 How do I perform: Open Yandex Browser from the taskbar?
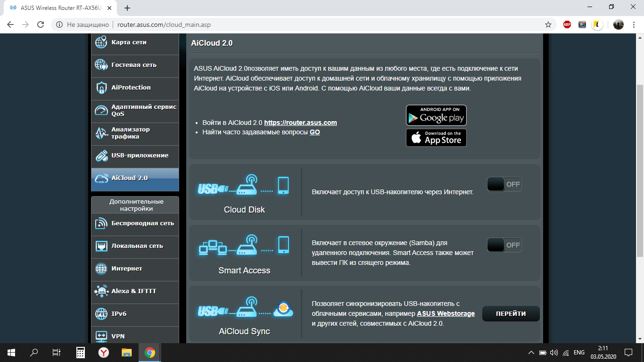pyautogui.click(x=104, y=352)
